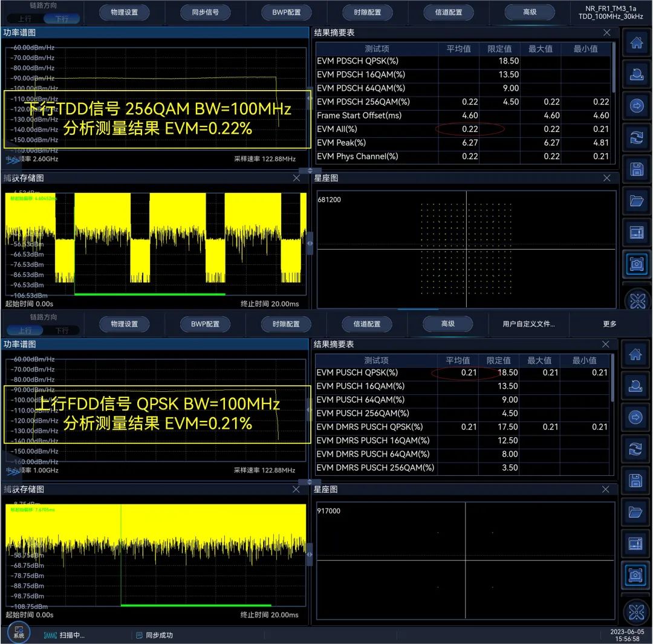
Task: Click side handle of upper 捕获存储图 panel
Action: click(310, 243)
